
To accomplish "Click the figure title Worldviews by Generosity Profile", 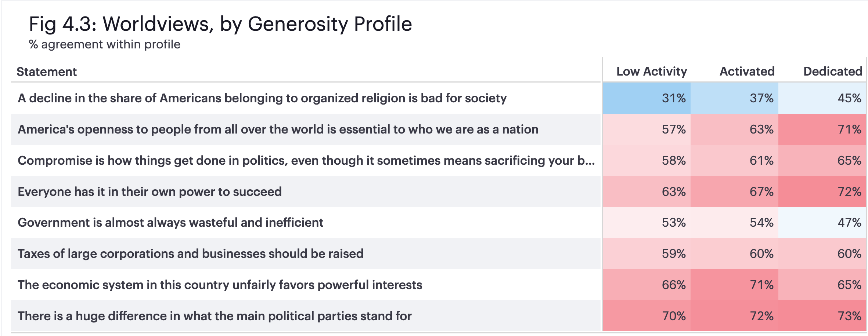I will point(220,24).
